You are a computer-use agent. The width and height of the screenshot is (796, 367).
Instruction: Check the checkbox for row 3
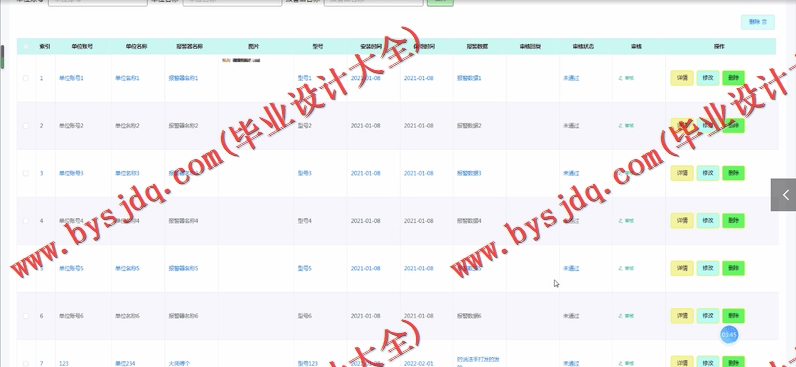coord(26,173)
